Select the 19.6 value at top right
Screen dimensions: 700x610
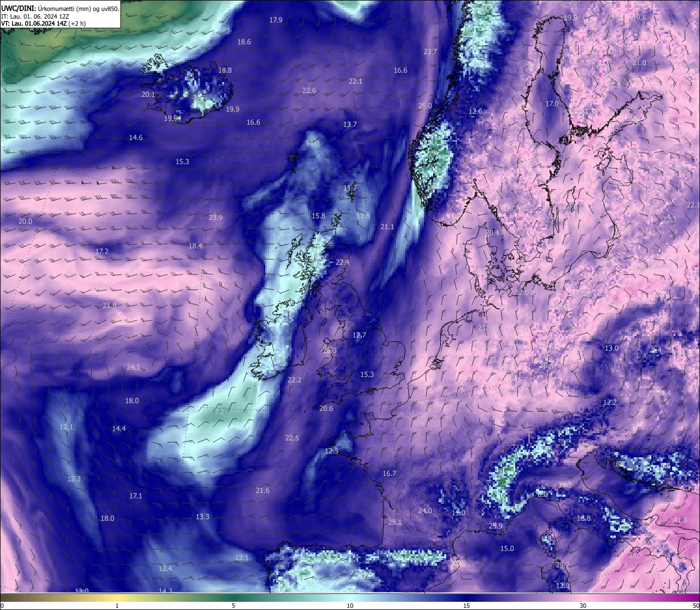point(639,18)
